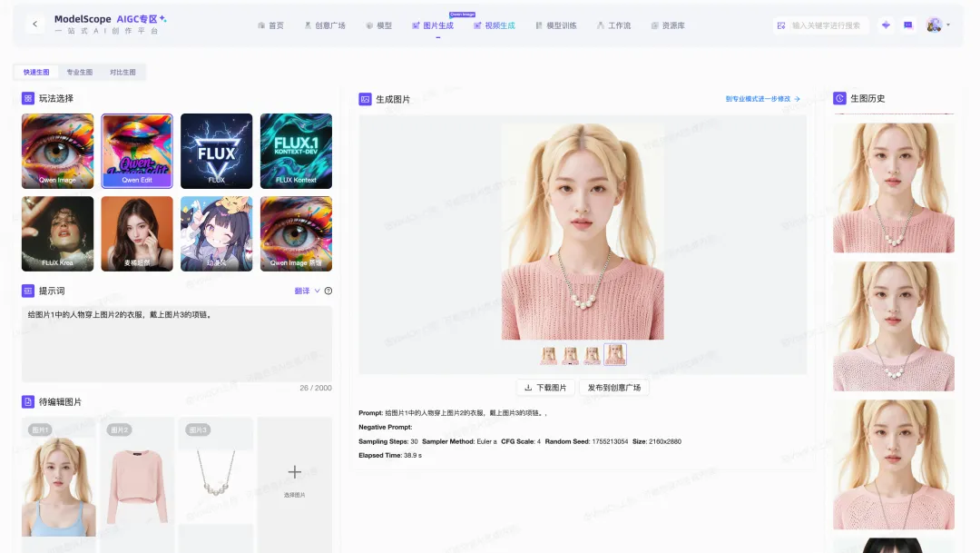Choose the FLUX Kontext model card

pos(296,151)
